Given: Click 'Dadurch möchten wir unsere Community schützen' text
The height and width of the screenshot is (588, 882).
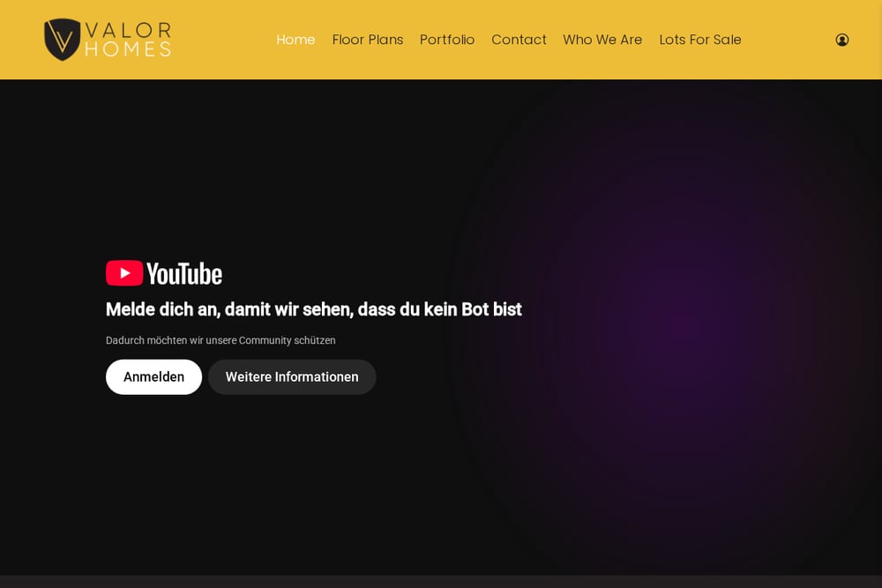Looking at the screenshot, I should point(220,340).
